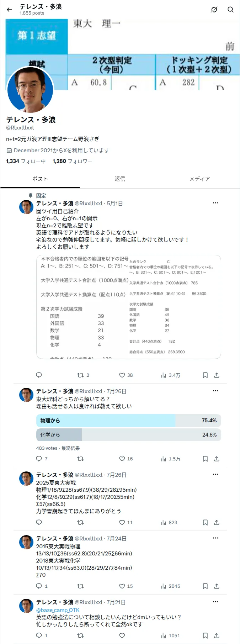Share the 2015東大実戦物理 post
This screenshot has height=644, width=240.
tap(217, 586)
